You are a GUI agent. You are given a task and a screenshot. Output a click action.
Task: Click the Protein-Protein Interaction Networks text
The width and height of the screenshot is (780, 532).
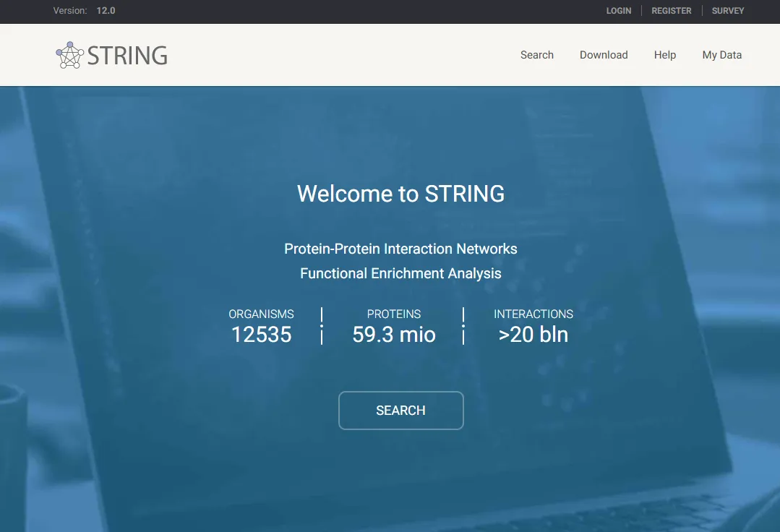tap(400, 249)
